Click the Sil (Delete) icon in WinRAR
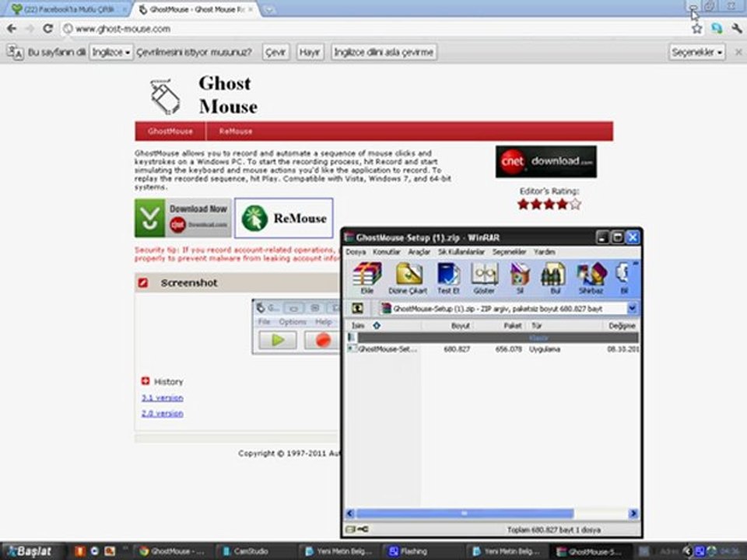Screen dimensions: 747x560 coord(520,278)
